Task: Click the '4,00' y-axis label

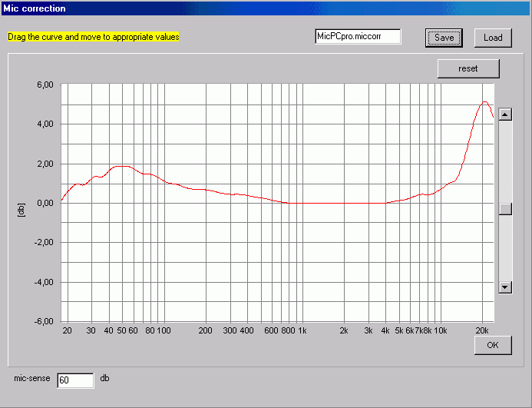Action: 45,124
